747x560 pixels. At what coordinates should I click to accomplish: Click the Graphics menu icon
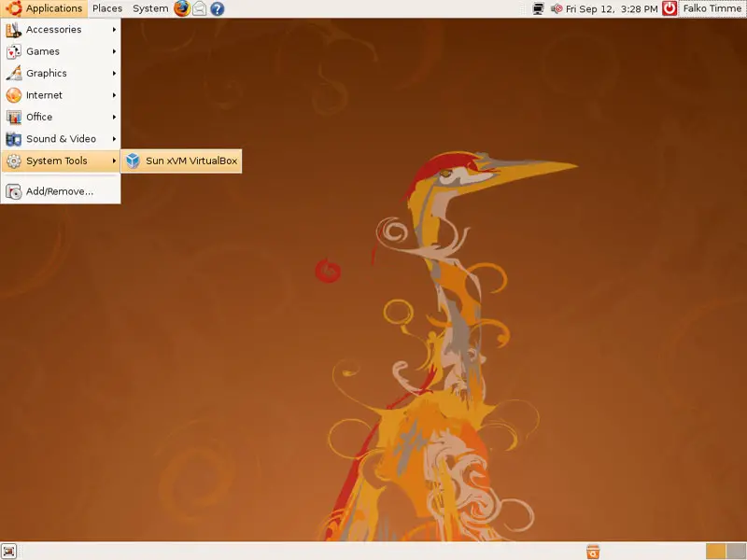click(13, 74)
